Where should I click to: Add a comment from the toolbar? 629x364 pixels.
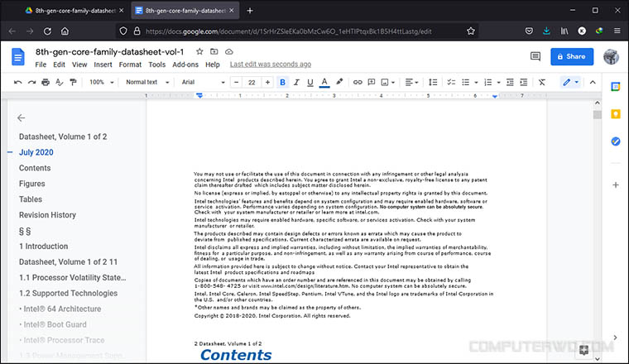pyautogui.click(x=372, y=82)
